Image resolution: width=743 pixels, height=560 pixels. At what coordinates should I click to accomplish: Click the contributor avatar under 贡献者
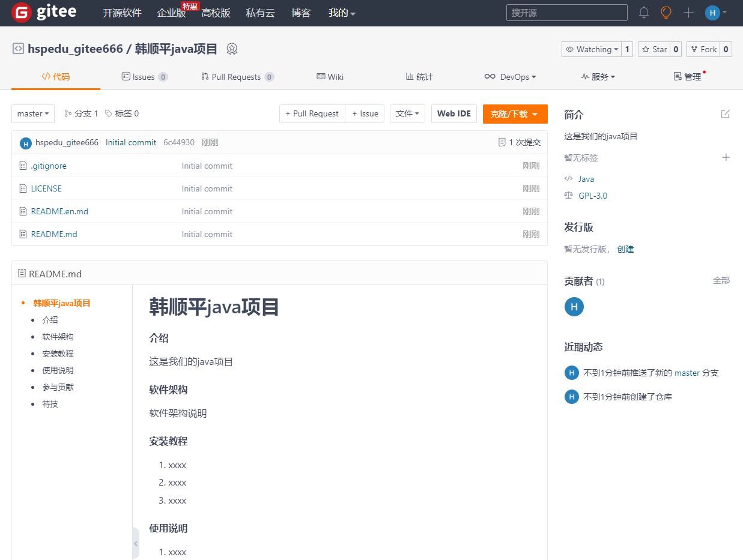point(574,307)
